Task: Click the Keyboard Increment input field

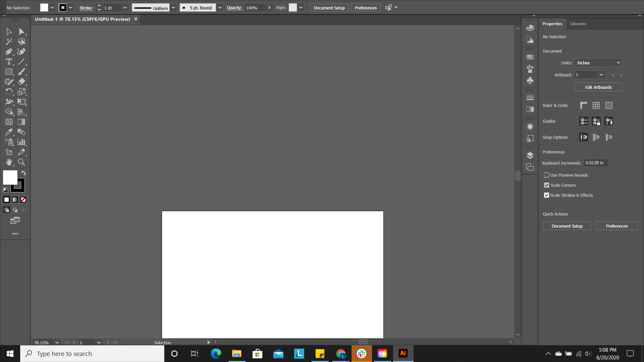Action: click(595, 163)
